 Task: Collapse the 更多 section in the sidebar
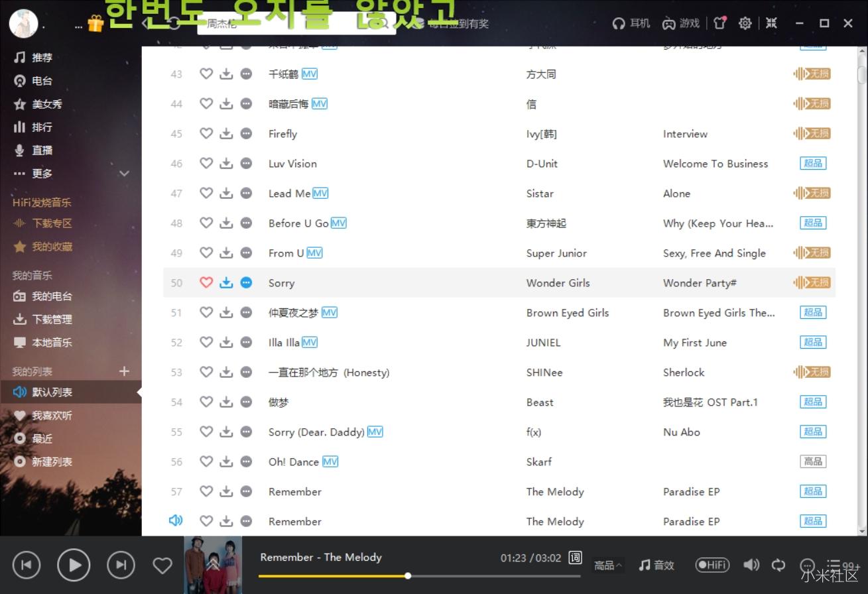click(123, 173)
